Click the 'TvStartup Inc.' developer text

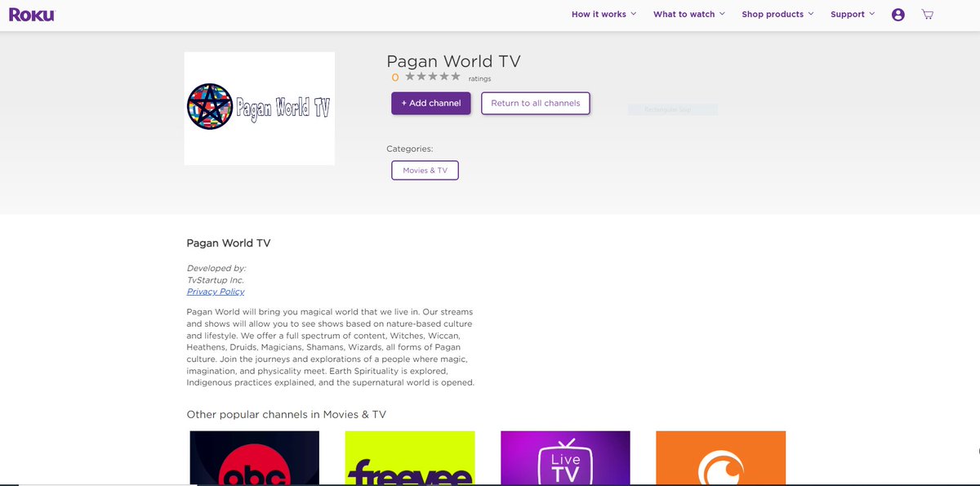[216, 280]
